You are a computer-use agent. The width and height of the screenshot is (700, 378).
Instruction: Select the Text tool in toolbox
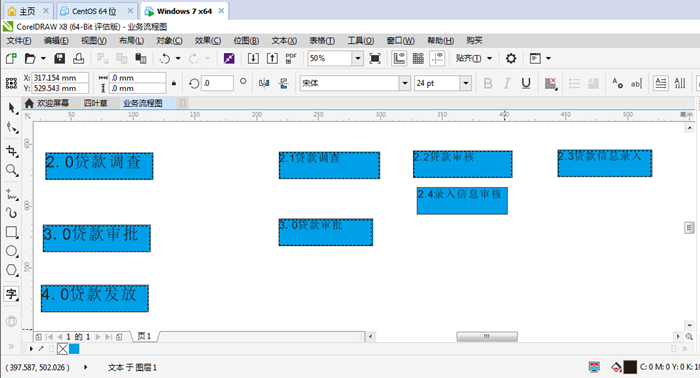(x=11, y=294)
